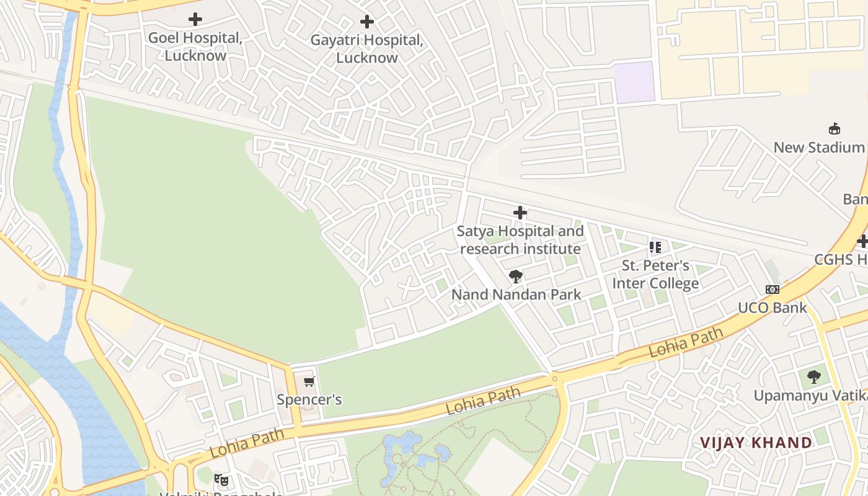This screenshot has height=496, width=868.
Task: Click the purple shaded block on the map
Action: click(634, 82)
